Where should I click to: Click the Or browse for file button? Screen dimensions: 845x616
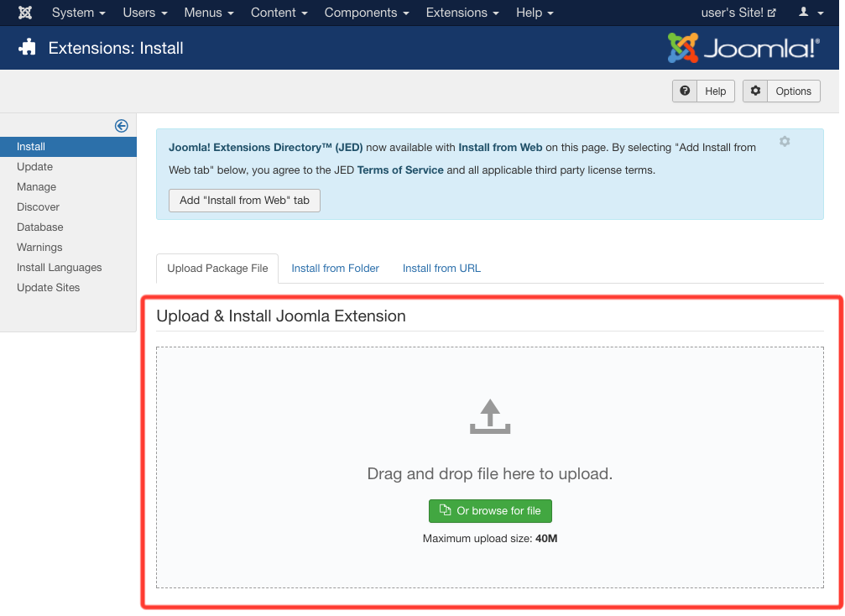pyautogui.click(x=490, y=511)
